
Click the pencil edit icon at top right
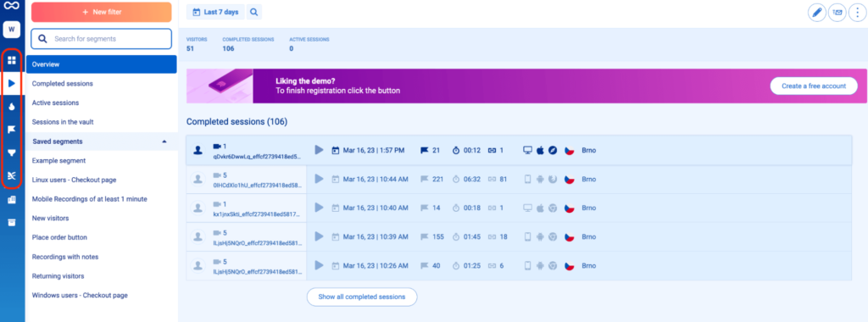(816, 12)
